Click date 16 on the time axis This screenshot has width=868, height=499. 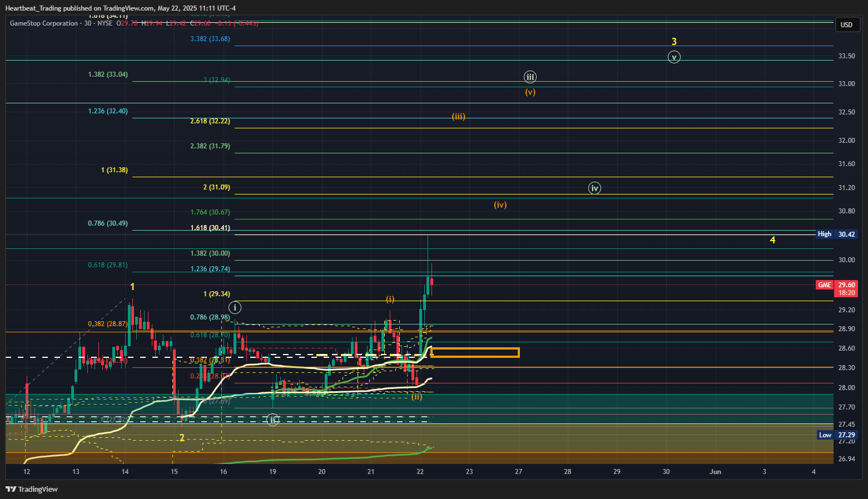click(224, 472)
